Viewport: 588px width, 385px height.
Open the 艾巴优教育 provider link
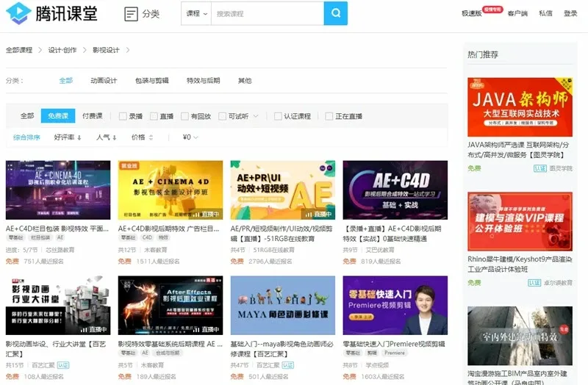pos(380,250)
